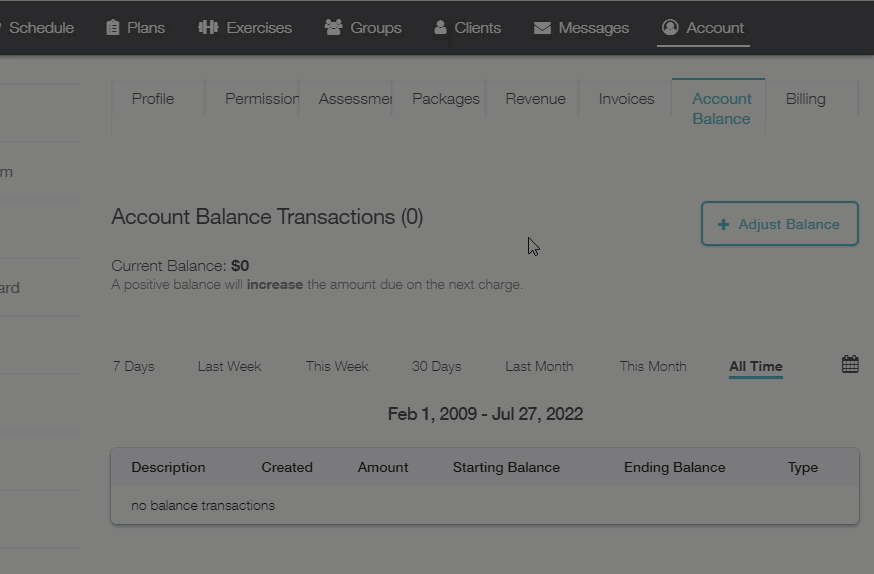The width and height of the screenshot is (874, 574).
Task: Open the calendar date range picker icon
Action: (x=850, y=364)
